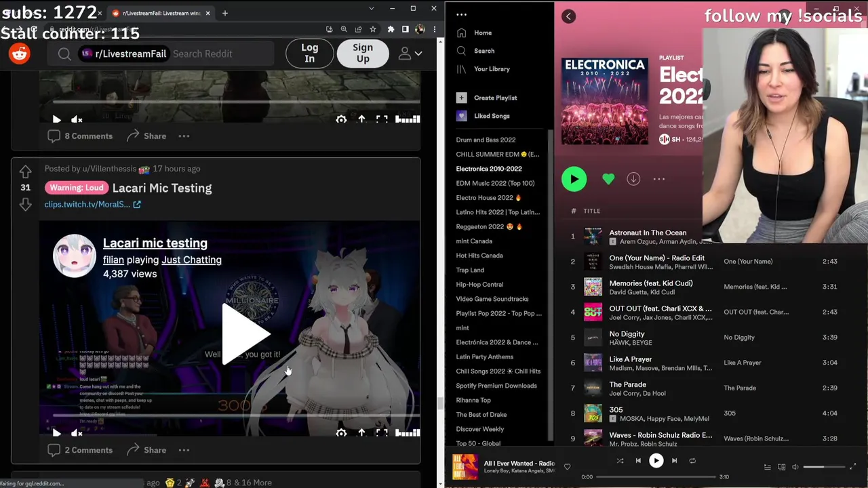Open fullscreen on Lacari Mic Testing video
The height and width of the screenshot is (488, 868).
[x=382, y=432]
